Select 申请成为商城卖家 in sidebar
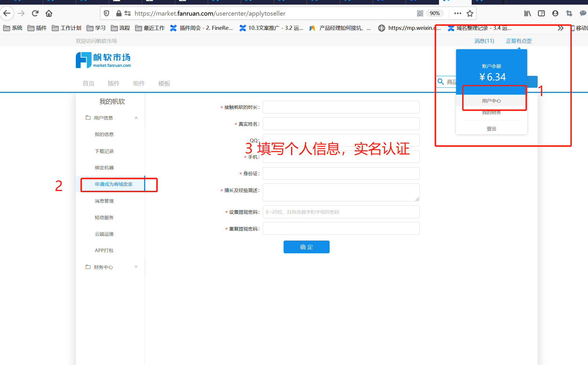 tap(114, 184)
